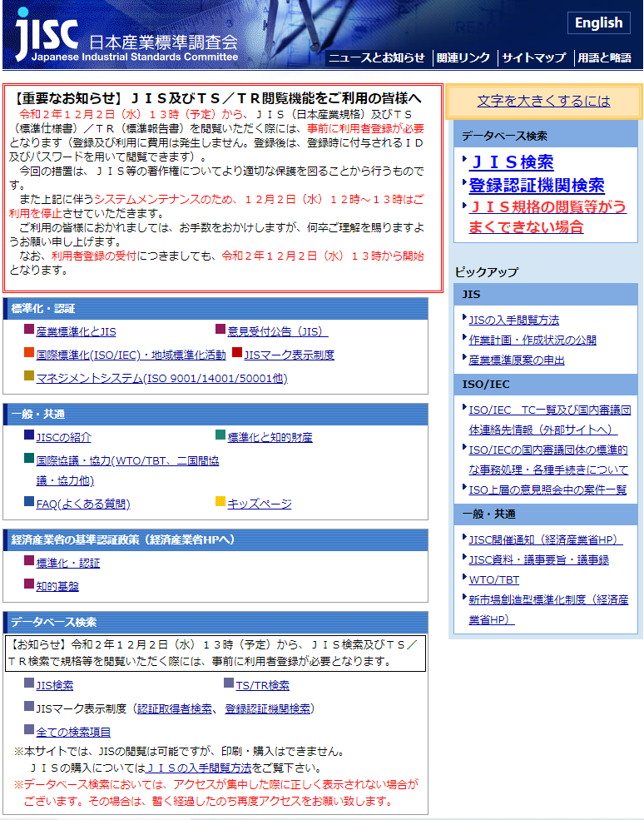Screen dimensions: 644x820
Task: Open JISC開催通知（経済産業省HP） link
Action: pos(546,539)
